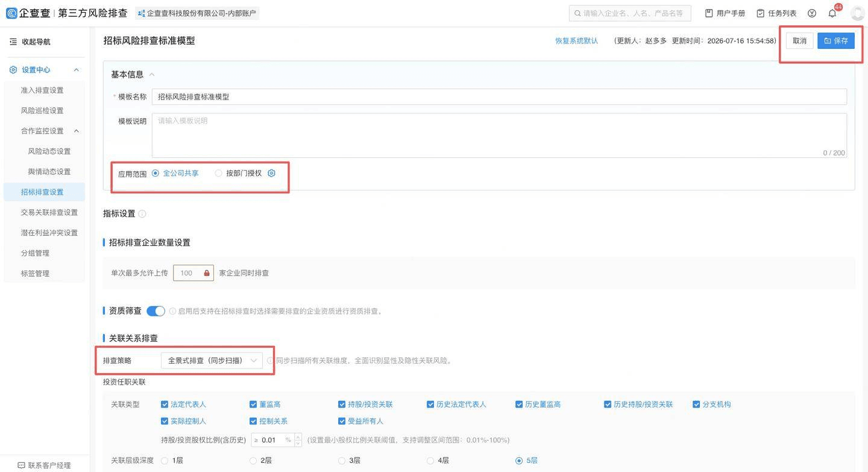Increase the 持股/投资股权比例 stepper value
The width and height of the screenshot is (868, 472).
tap(298, 437)
